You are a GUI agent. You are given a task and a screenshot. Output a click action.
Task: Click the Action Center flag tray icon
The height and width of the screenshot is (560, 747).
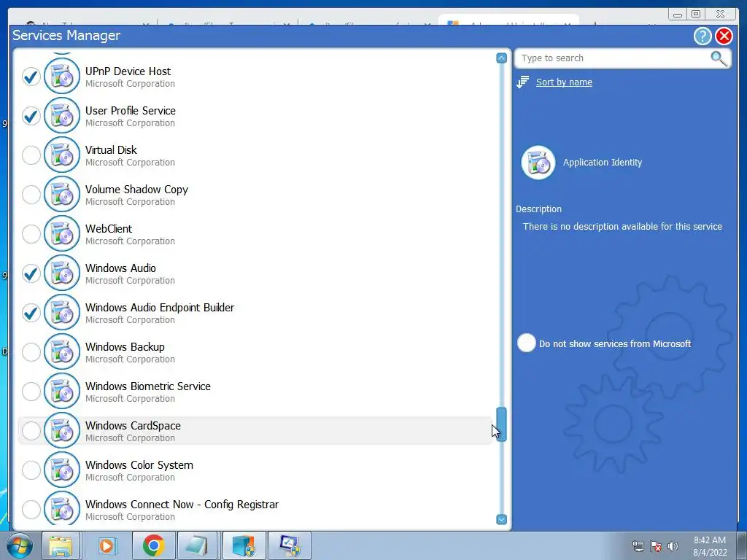click(x=656, y=546)
